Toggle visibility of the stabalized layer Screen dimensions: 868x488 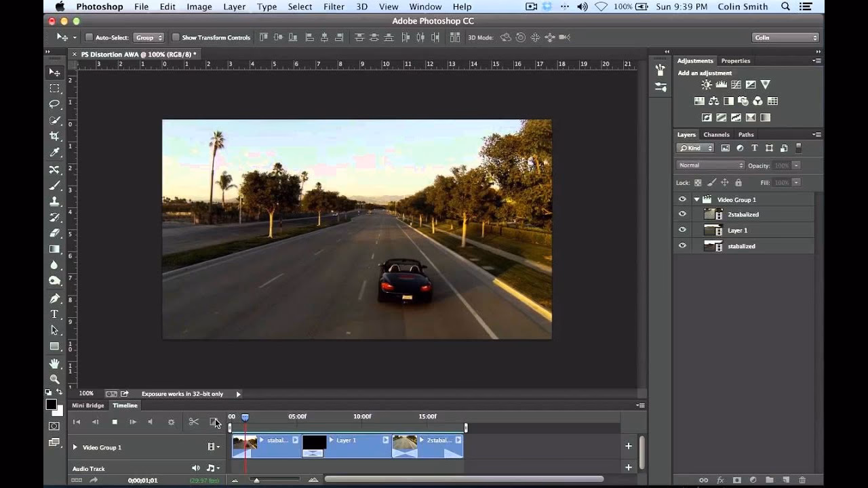(x=682, y=245)
